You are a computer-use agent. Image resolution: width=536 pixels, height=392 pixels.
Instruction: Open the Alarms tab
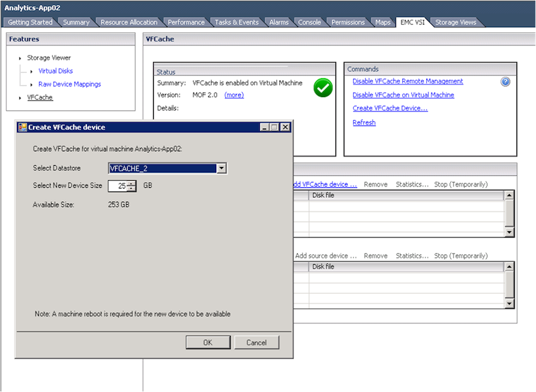pyautogui.click(x=279, y=22)
